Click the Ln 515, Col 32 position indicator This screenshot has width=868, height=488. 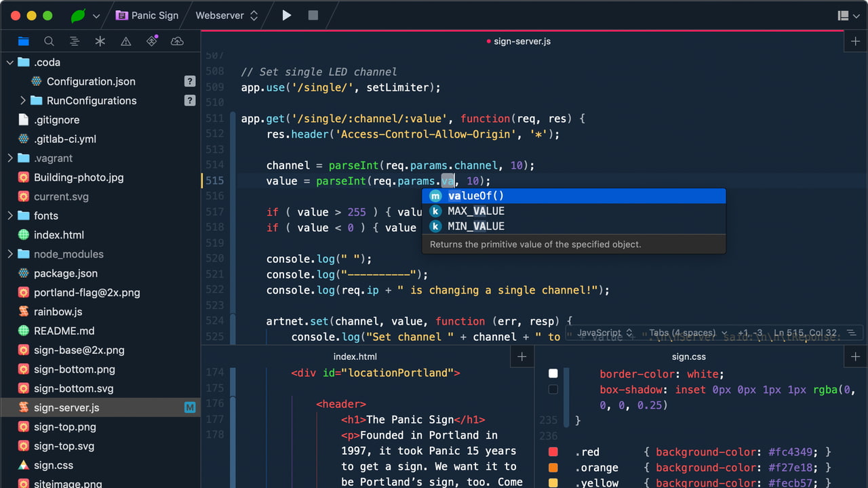click(x=806, y=333)
